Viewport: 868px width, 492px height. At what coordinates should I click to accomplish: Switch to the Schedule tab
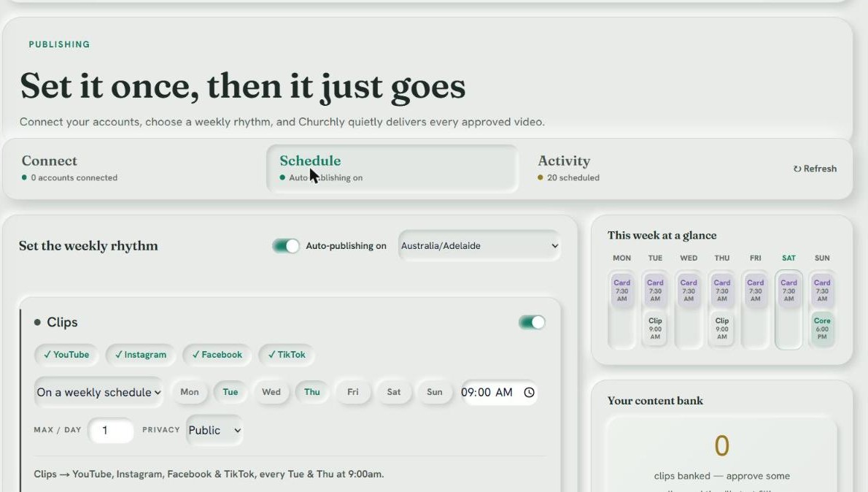pyautogui.click(x=392, y=169)
